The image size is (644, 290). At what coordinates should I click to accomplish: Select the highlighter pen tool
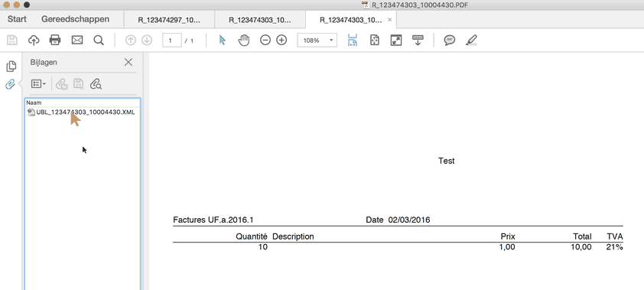click(471, 41)
